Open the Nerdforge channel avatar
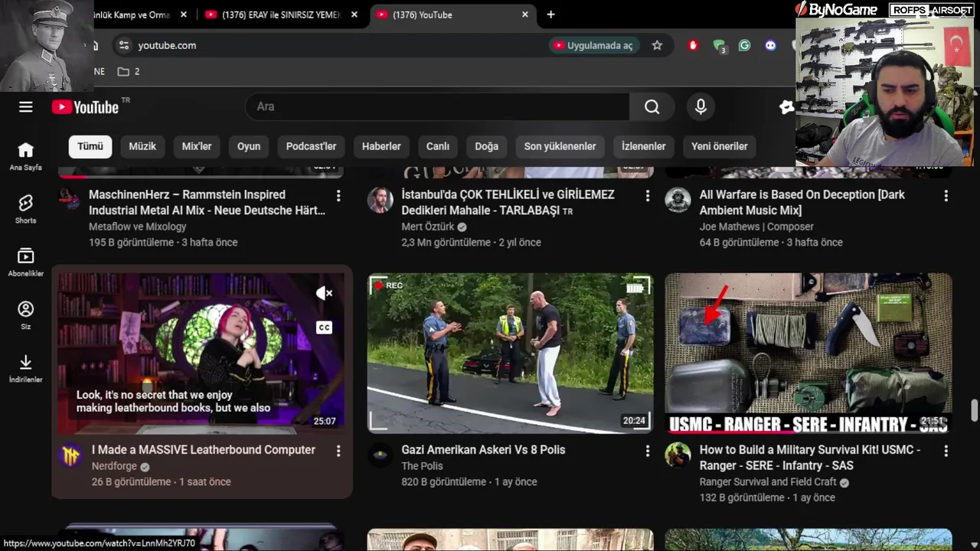980x551 pixels. click(x=70, y=456)
